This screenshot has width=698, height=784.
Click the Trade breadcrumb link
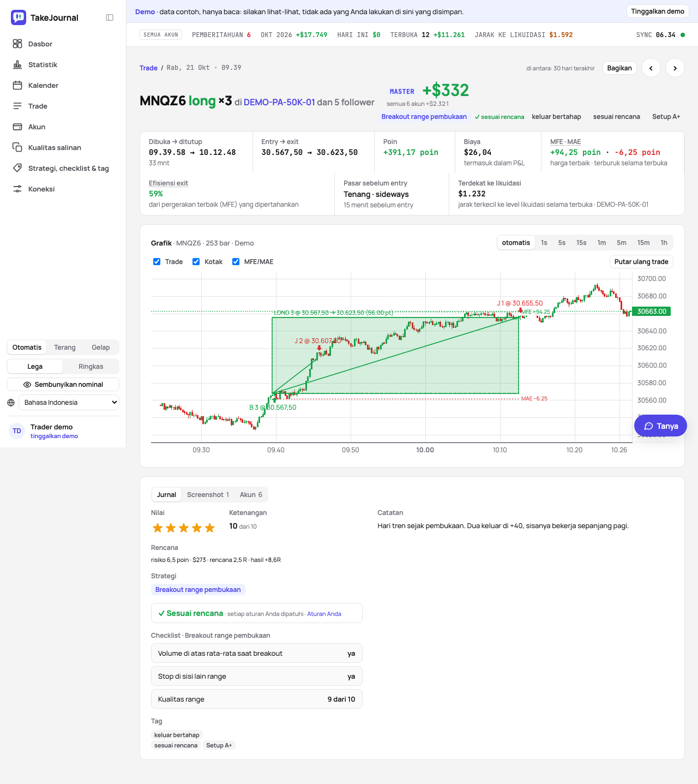[148, 68]
